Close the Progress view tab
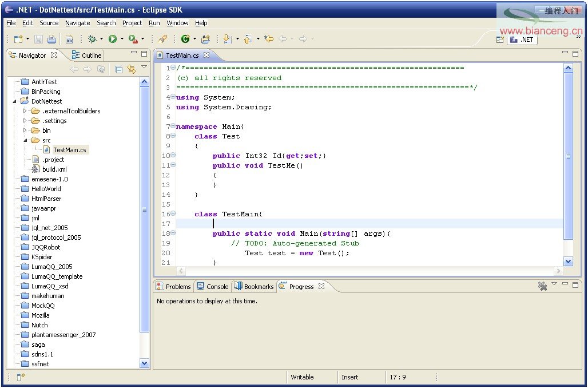Viewport: 588px width, 388px height. (321, 286)
